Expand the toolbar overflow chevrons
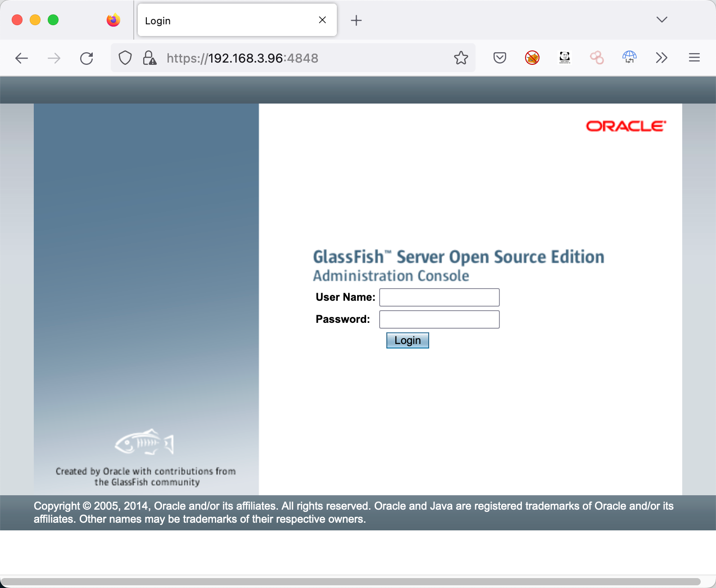The height and width of the screenshot is (588, 716). point(661,58)
